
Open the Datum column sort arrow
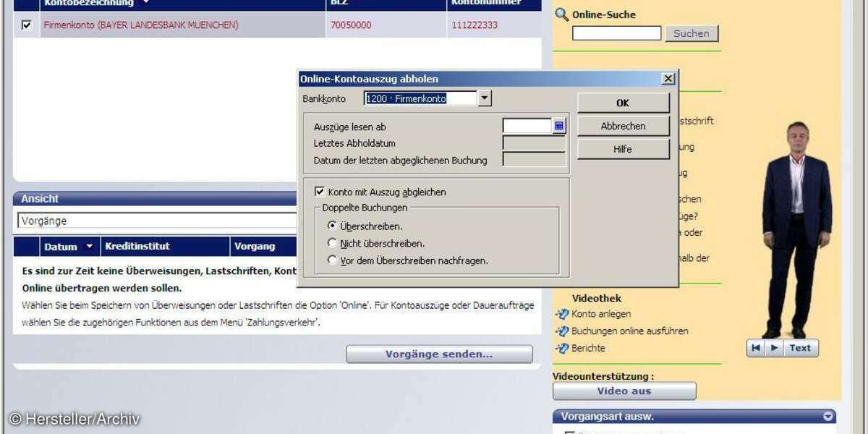pos(90,247)
